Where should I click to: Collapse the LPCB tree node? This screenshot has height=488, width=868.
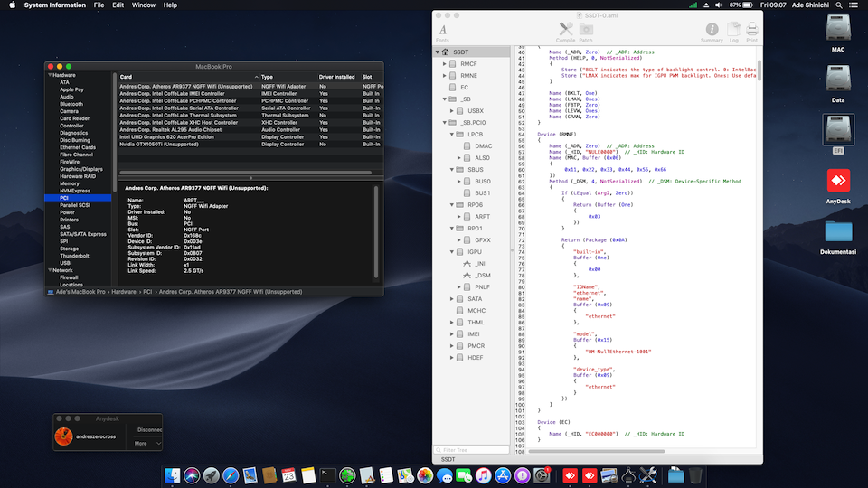coord(452,135)
